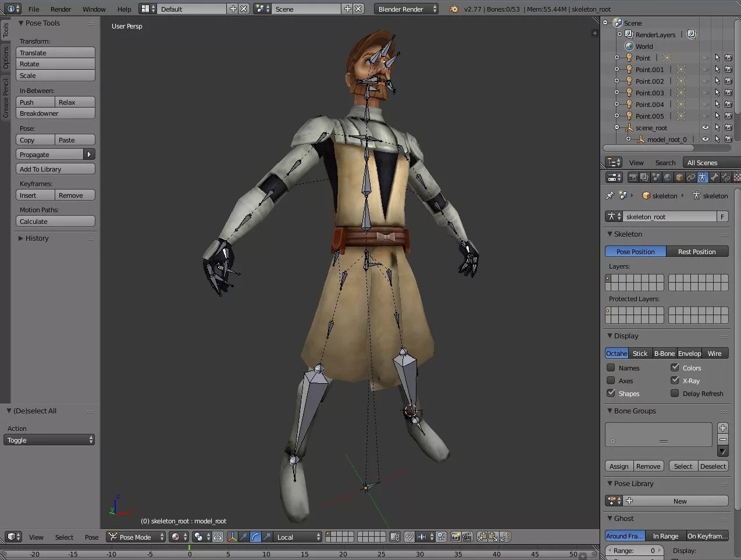The height and width of the screenshot is (560, 741).
Task: Disable the Shapes checkbox
Action: (611, 393)
